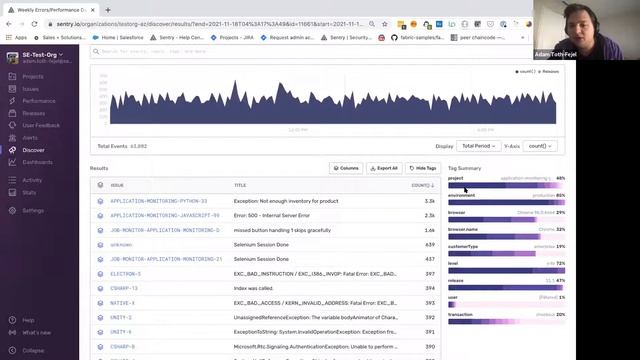Toggle the count() legend in chart

[525, 71]
